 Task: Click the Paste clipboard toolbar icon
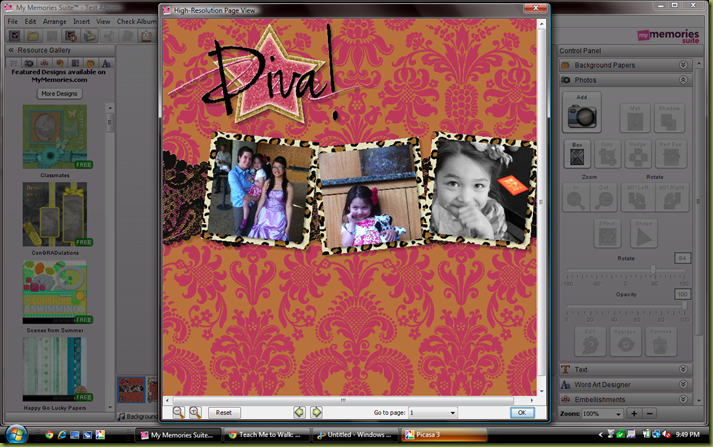click(146, 35)
